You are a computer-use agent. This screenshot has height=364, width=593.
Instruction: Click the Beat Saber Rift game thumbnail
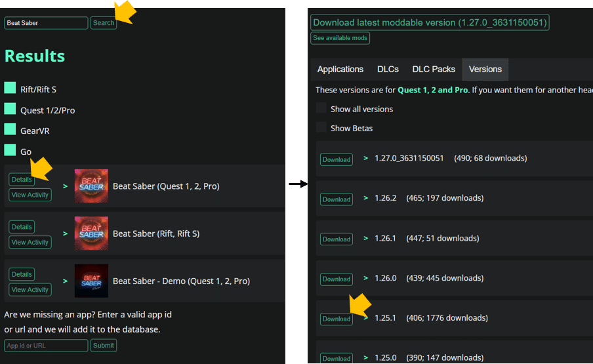click(91, 233)
